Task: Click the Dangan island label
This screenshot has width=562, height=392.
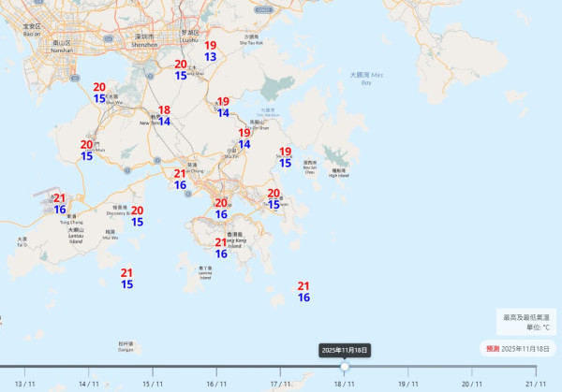Action: coord(126,346)
